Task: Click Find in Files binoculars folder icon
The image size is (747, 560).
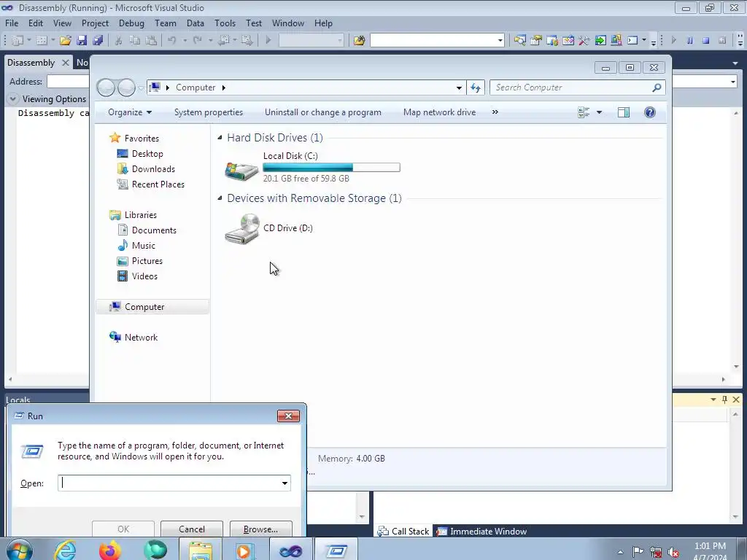Action: [x=359, y=41]
